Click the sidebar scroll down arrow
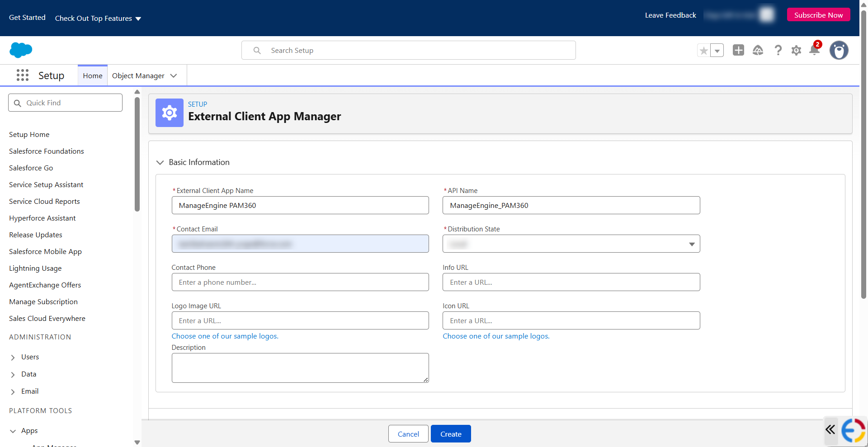 pos(137,442)
